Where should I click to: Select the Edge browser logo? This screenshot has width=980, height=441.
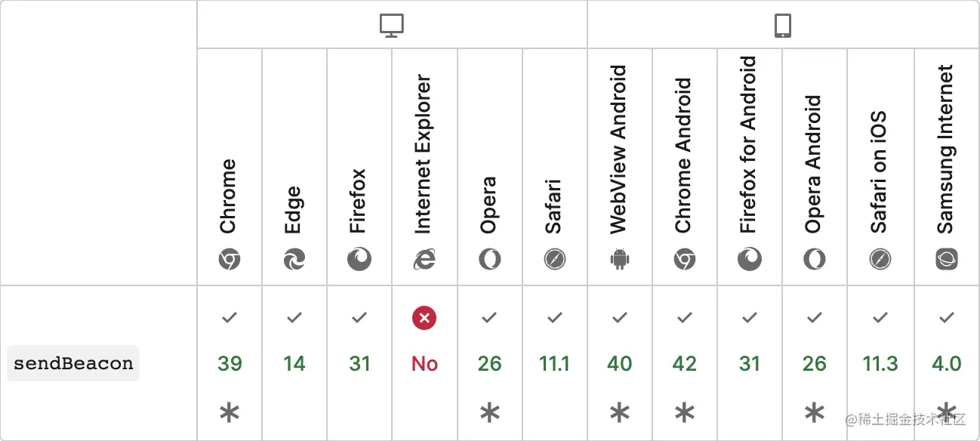tap(294, 260)
